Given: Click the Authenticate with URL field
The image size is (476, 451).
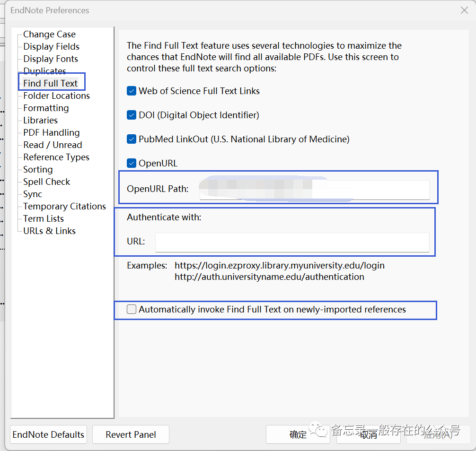Looking at the screenshot, I should [292, 243].
